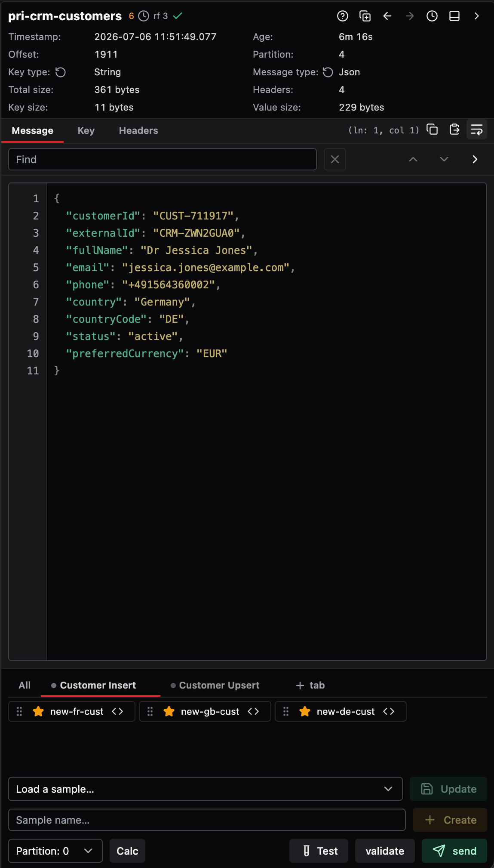Image resolution: width=494 pixels, height=868 pixels.
Task: Toggle word wrap in message editor
Action: 477,130
